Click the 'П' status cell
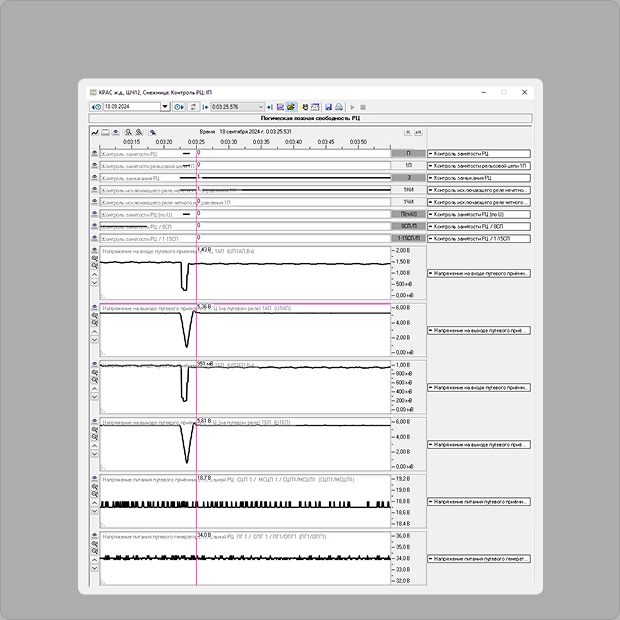620x620 pixels. point(408,153)
